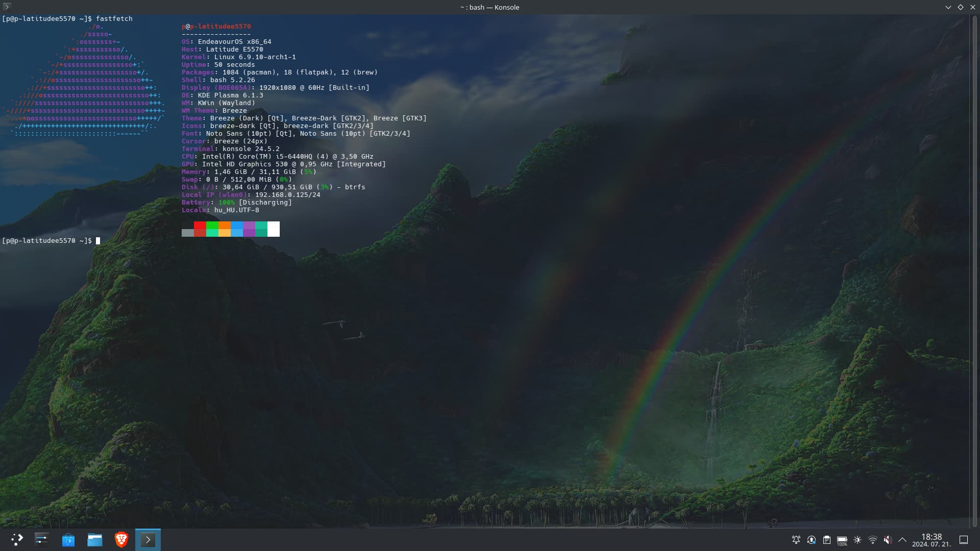This screenshot has height=551, width=980.
Task: Open the battery status indicator
Action: 842,540
